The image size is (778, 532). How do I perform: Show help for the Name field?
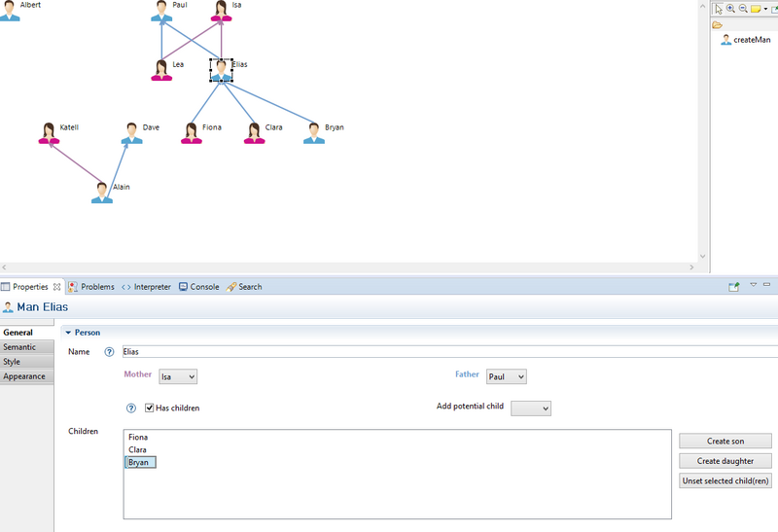pyautogui.click(x=109, y=352)
